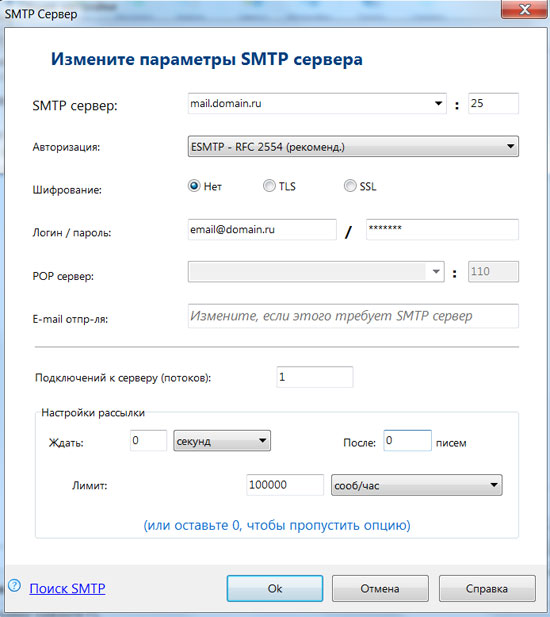The width and height of the screenshot is (550, 617).
Task: Select the TLS encryption option
Action: (x=269, y=186)
